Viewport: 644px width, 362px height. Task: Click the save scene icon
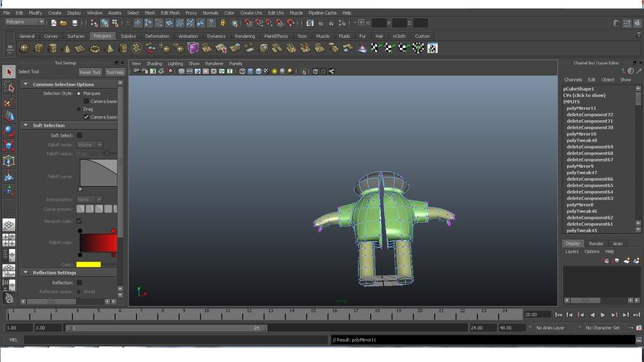pyautogui.click(x=75, y=23)
